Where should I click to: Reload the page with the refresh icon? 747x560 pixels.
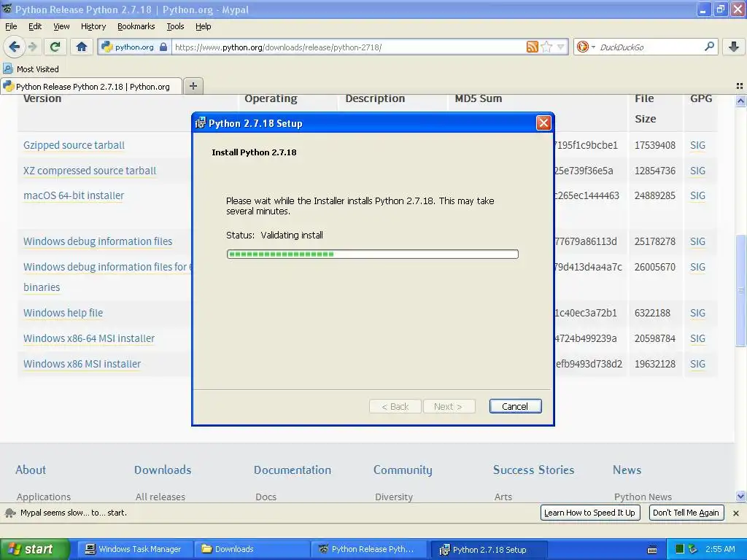point(55,47)
